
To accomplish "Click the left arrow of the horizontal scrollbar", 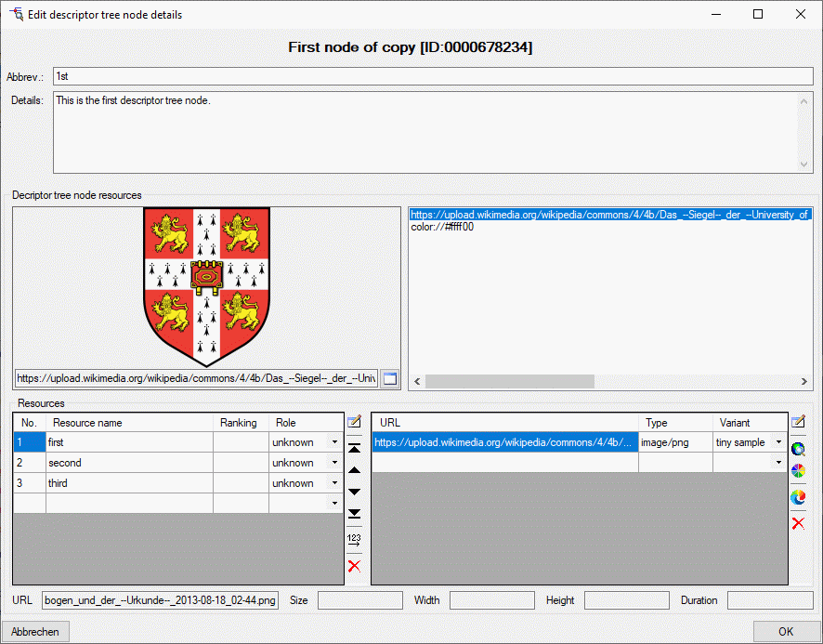I will (x=417, y=381).
